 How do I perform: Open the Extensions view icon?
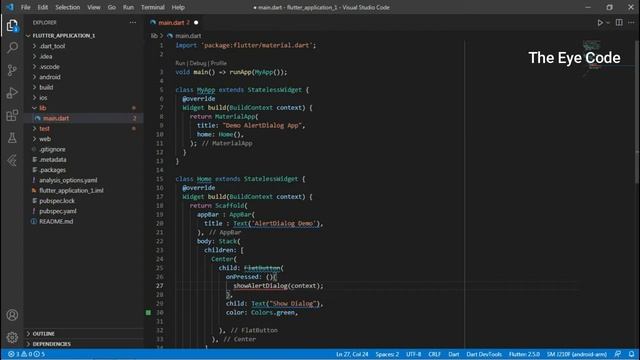pyautogui.click(x=12, y=115)
